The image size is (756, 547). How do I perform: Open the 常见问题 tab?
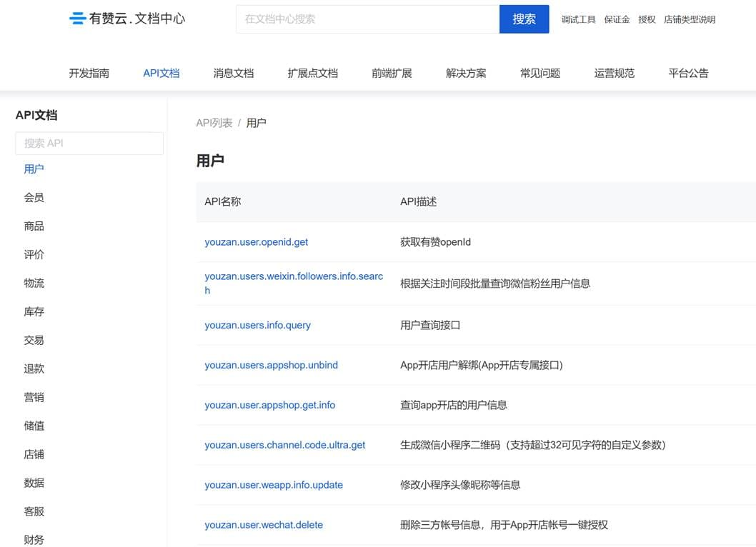coord(540,74)
